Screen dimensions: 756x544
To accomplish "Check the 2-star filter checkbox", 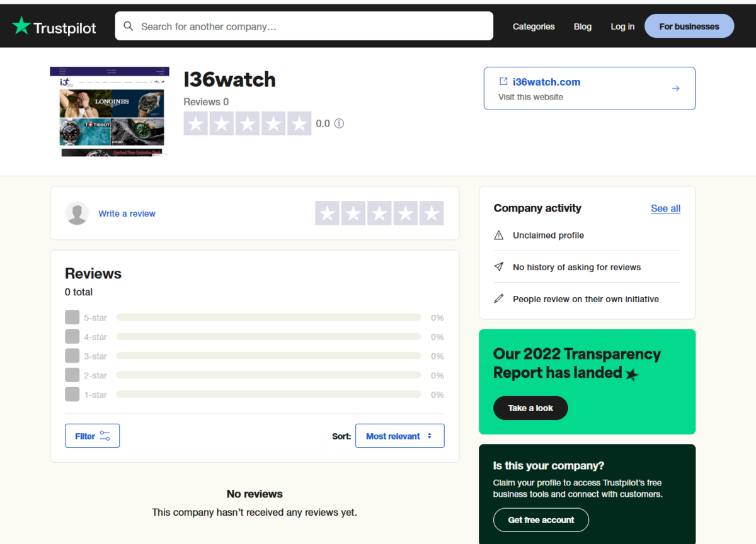I will pyautogui.click(x=72, y=375).
